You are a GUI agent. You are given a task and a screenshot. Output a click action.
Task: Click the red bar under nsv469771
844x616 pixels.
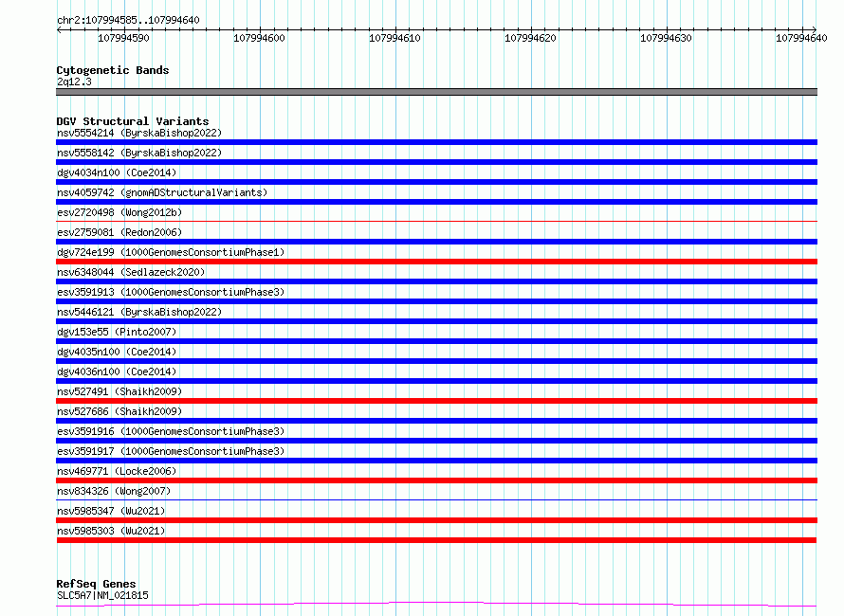click(x=436, y=480)
